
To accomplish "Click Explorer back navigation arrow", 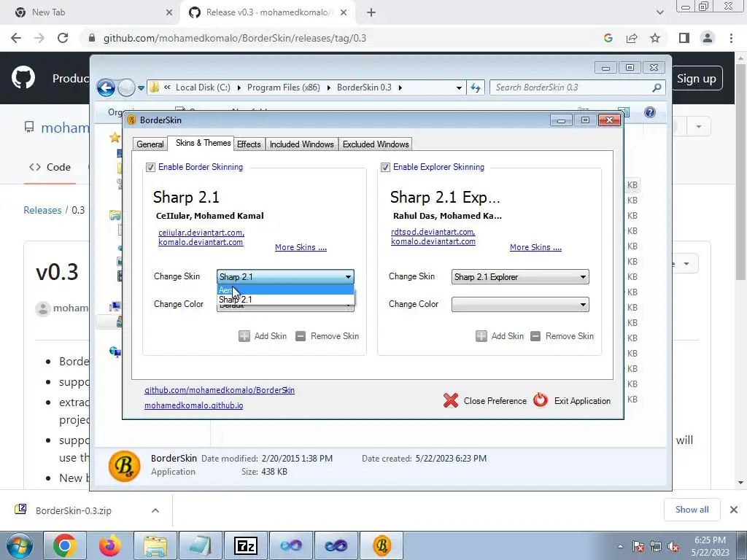I will tap(106, 87).
